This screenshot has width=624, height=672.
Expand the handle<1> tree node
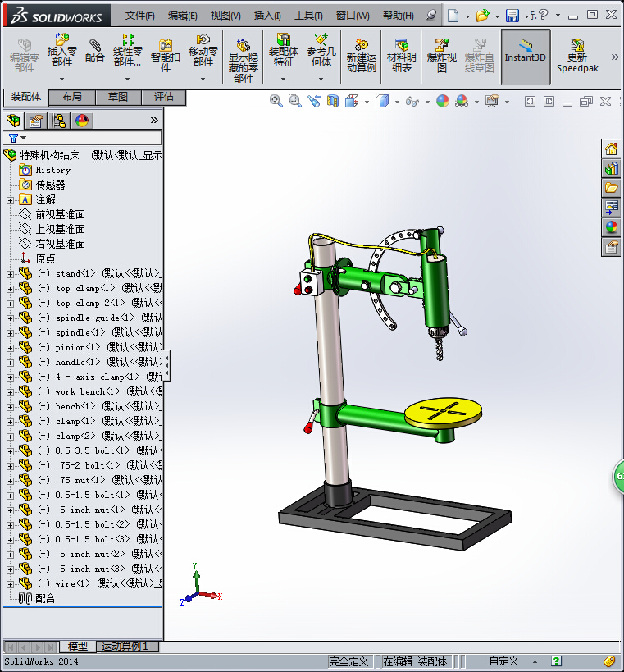[11, 363]
